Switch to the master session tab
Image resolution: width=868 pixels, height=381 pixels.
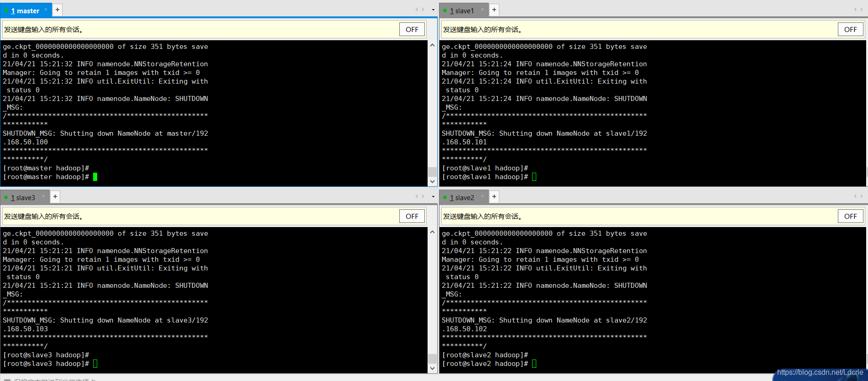[26, 11]
